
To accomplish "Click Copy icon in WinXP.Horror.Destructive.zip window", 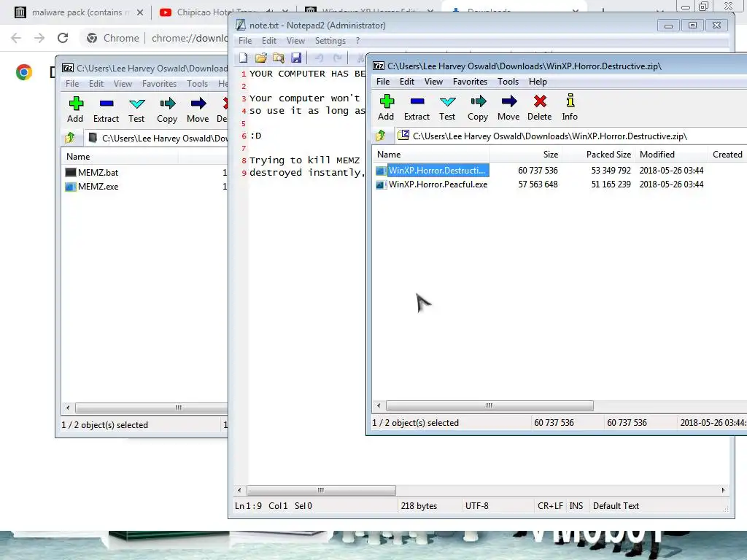I will (478, 101).
